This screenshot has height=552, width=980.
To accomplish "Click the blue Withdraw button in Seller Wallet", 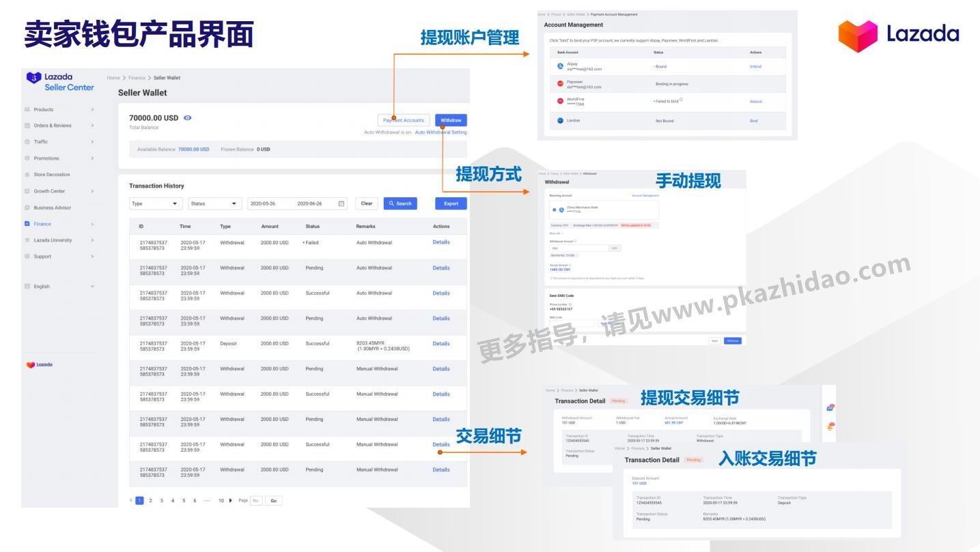I will click(451, 120).
